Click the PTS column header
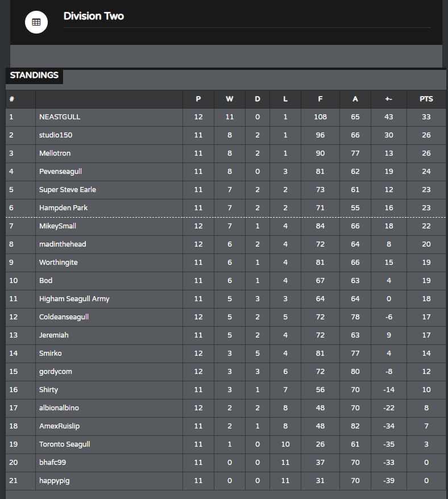This screenshot has height=499, width=448. click(x=426, y=99)
